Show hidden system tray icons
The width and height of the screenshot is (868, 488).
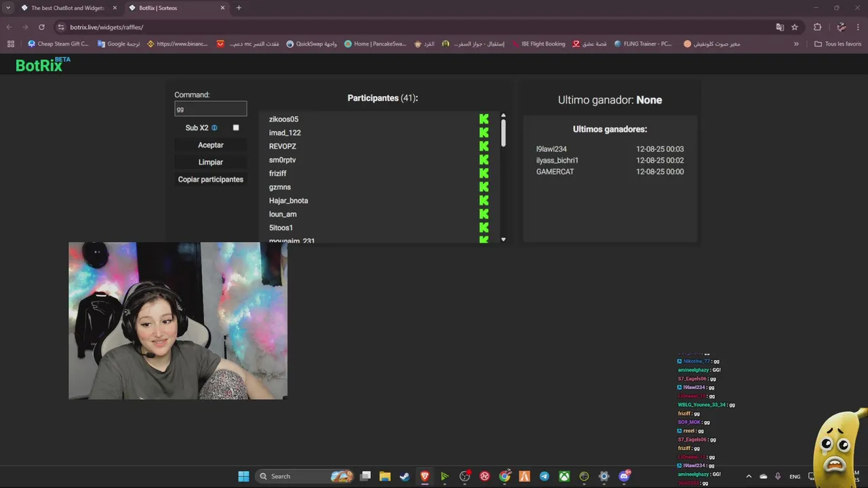749,476
